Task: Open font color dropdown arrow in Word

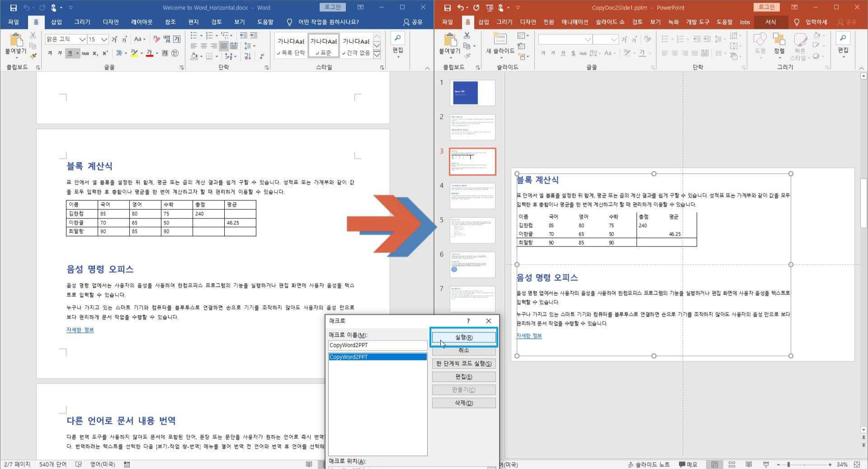Action: click(x=157, y=53)
